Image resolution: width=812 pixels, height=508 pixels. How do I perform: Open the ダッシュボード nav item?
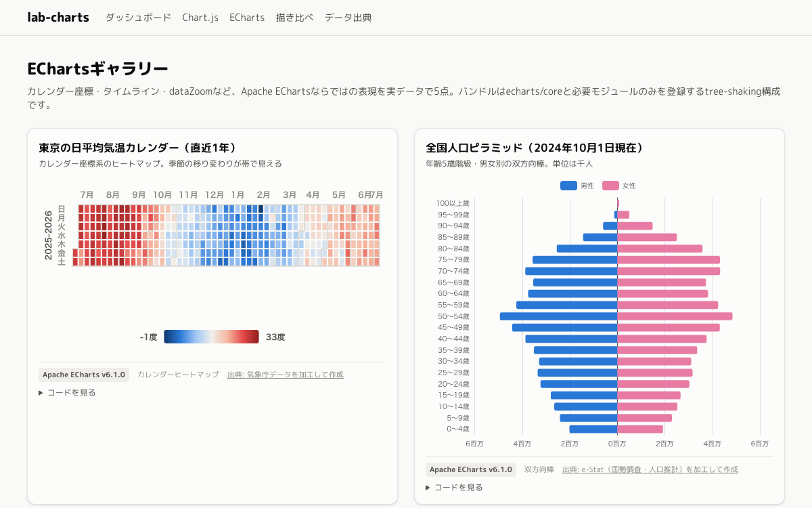138,18
